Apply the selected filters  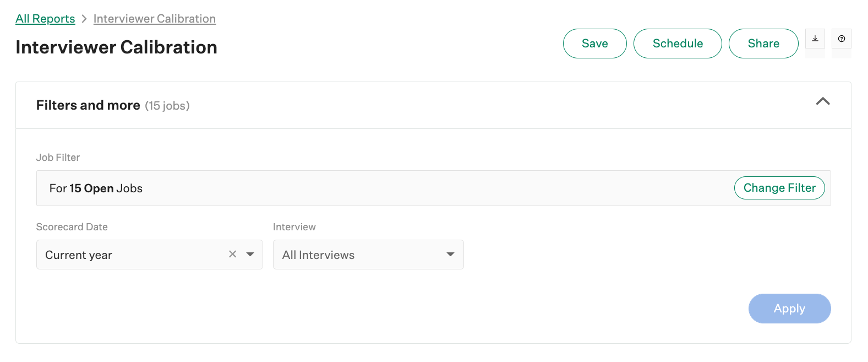(x=789, y=309)
